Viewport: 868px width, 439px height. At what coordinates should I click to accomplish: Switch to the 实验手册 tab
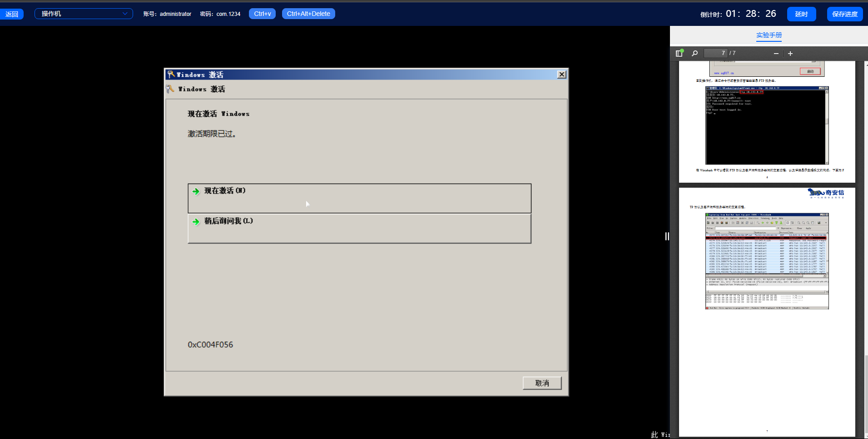[x=769, y=35]
